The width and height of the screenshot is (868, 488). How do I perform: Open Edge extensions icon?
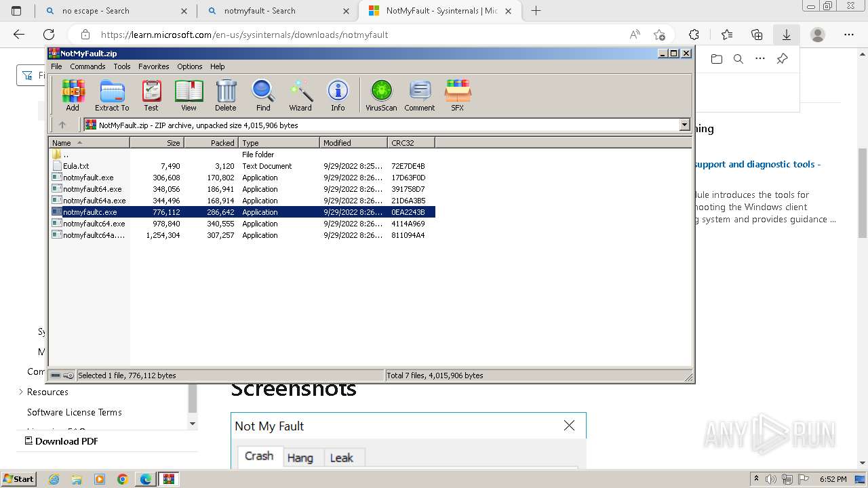tap(694, 35)
